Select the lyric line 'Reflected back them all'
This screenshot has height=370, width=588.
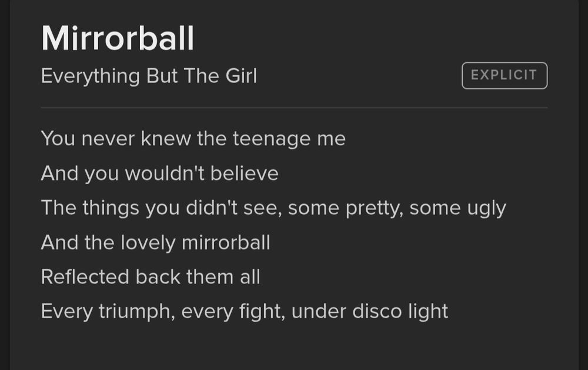point(151,277)
